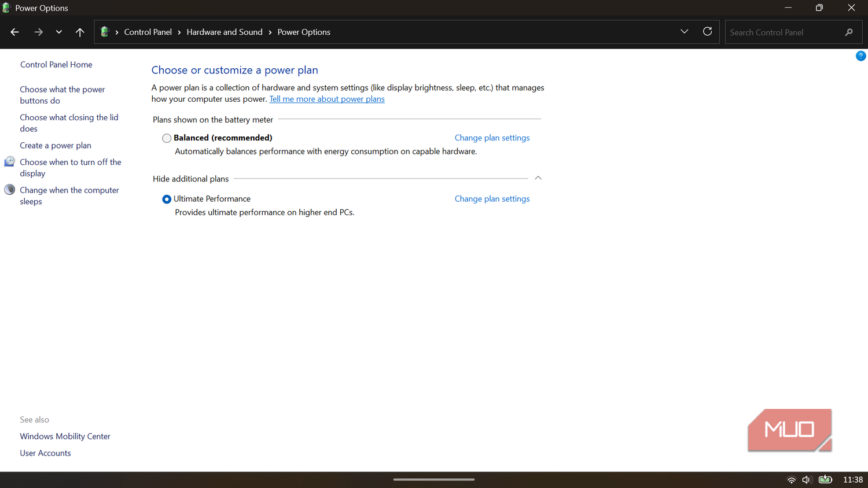Image resolution: width=868 pixels, height=488 pixels.
Task: Click Hardware and Sound in breadcrumb
Action: [x=225, y=32]
